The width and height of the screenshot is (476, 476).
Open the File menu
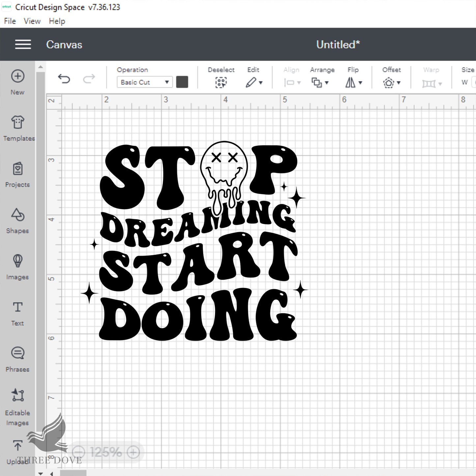10,21
